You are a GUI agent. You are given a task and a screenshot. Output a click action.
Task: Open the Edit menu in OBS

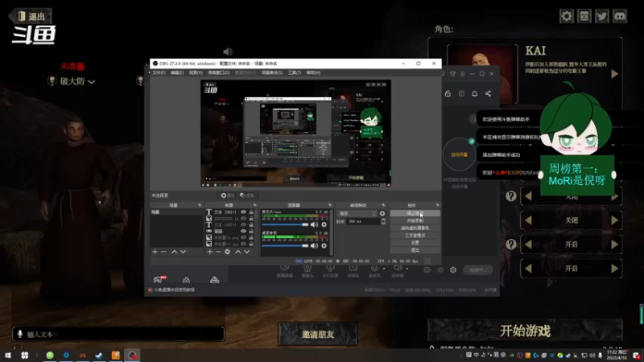coord(177,72)
